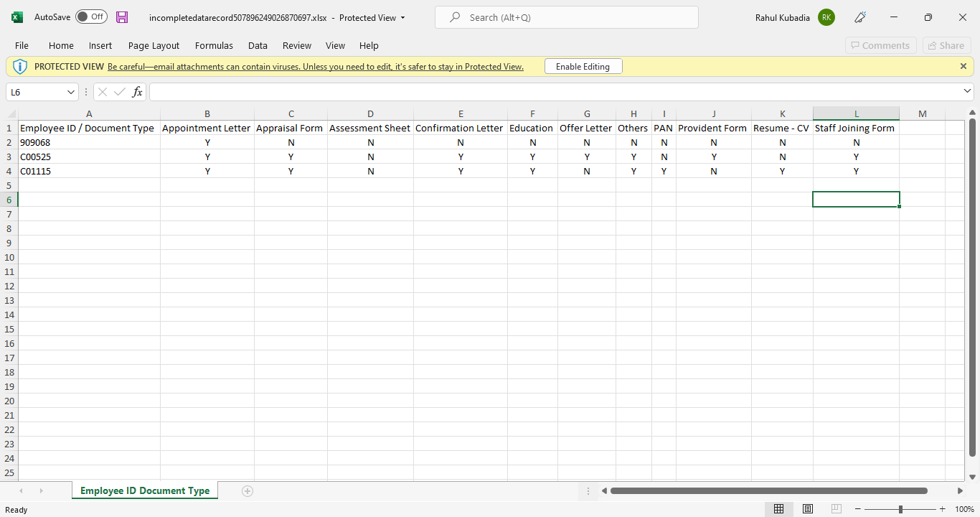Open the Protected View dropdown in title bar
Viewport: 980px width, 517px height.
coord(405,17)
